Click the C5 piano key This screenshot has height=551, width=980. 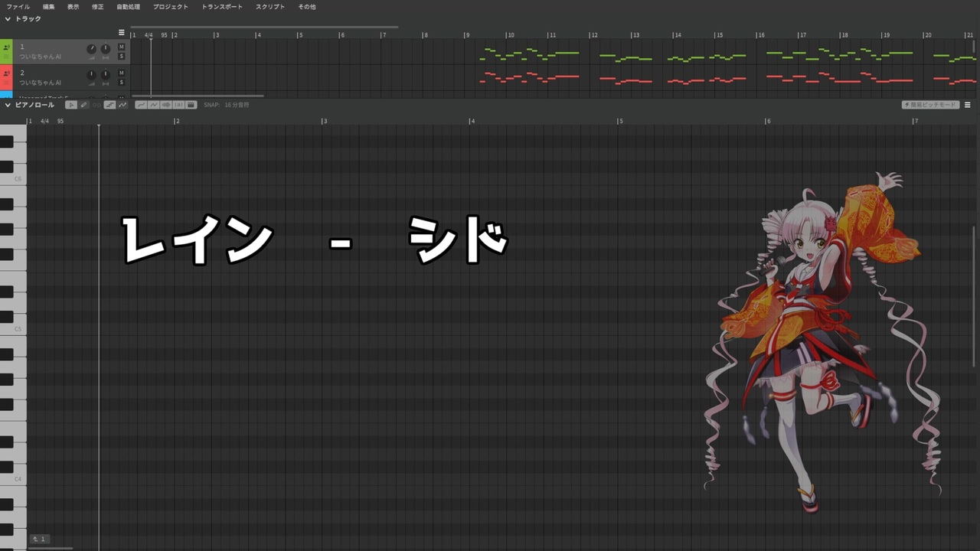[13, 329]
